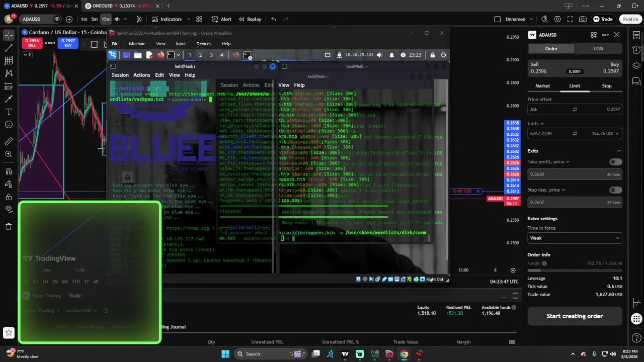Open chart settings hexagon icon
Screen dimensions: 644x362
(x=557, y=19)
